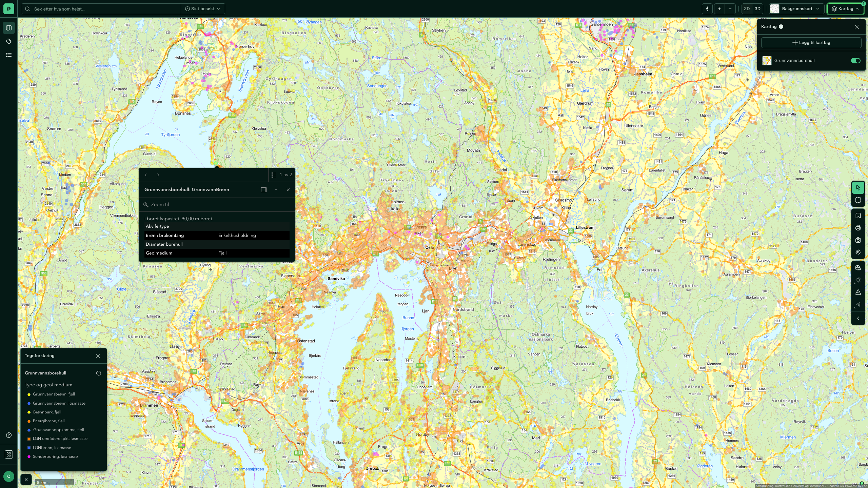Open the daylight sun tool

tap(858, 280)
